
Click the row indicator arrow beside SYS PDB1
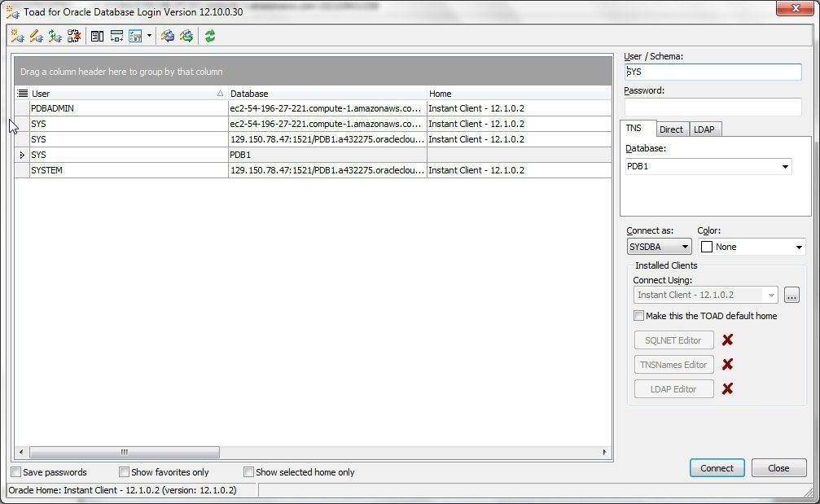tap(22, 155)
